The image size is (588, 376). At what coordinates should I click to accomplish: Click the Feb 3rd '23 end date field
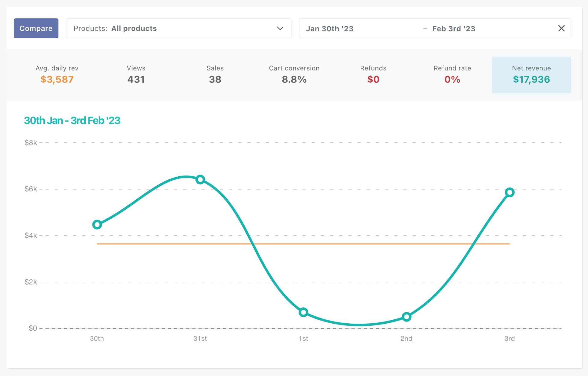pyautogui.click(x=454, y=29)
